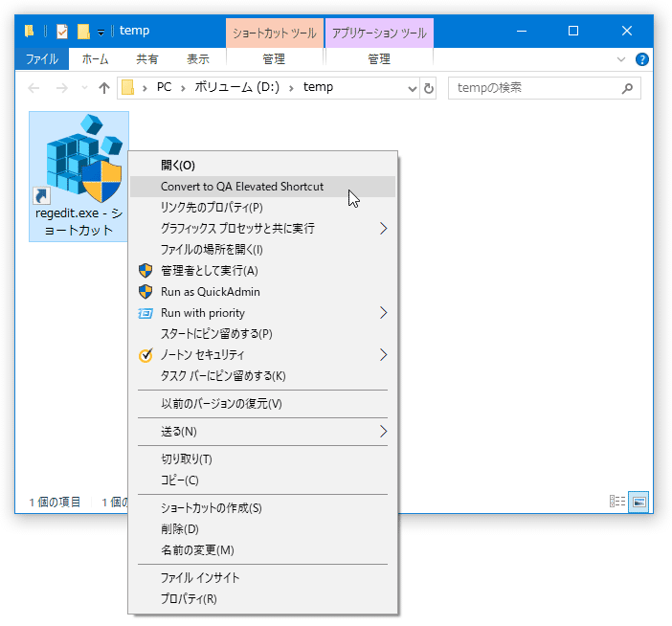Select 以前のバージョンの復元(V)

pos(262,404)
